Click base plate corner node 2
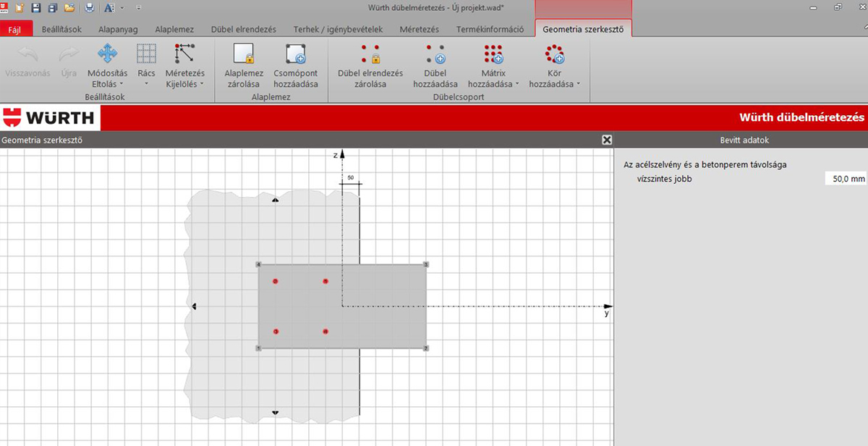Viewport: 868px width, 446px height. pos(426,348)
